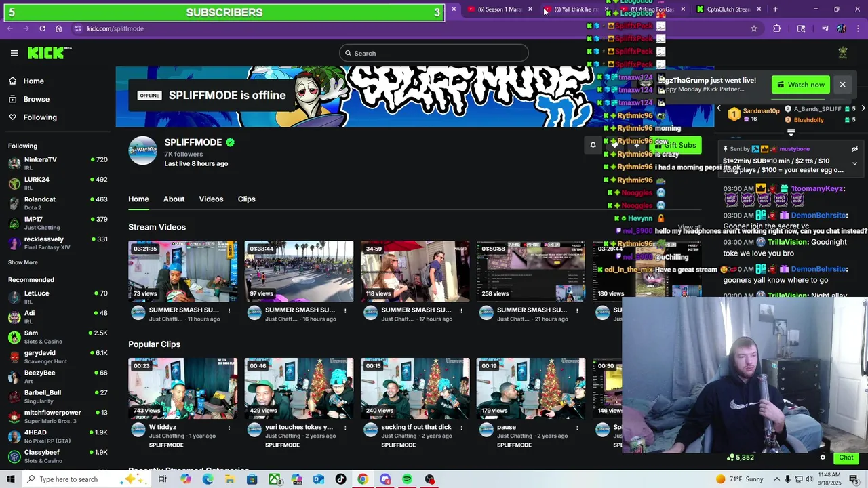The height and width of the screenshot is (488, 868).
Task: Expand the leaderboard with the down arrows
Action: pos(791,132)
